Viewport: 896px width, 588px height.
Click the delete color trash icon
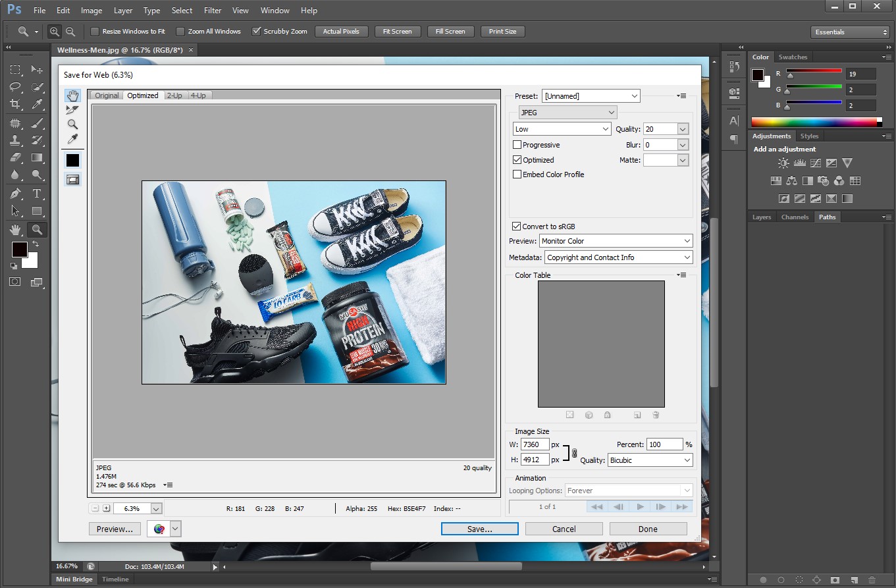pyautogui.click(x=656, y=414)
